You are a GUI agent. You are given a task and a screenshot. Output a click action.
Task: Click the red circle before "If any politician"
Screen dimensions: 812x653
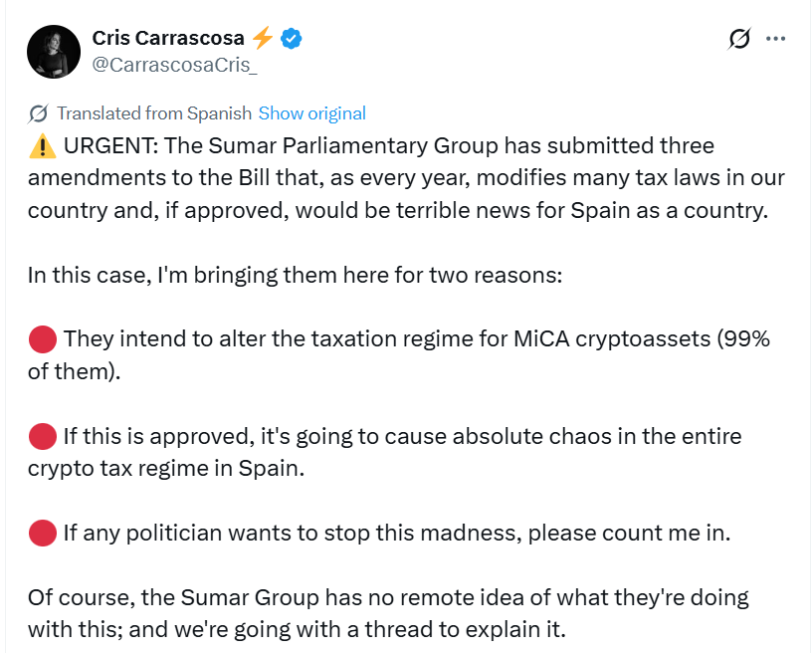pyautogui.click(x=42, y=533)
